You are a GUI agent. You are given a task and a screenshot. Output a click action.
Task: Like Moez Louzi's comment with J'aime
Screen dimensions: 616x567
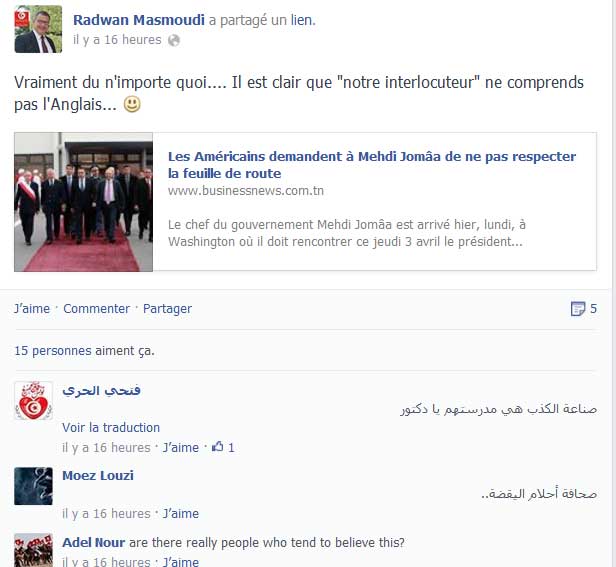click(181, 514)
